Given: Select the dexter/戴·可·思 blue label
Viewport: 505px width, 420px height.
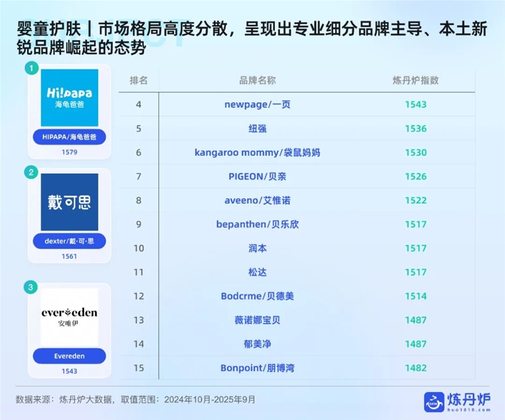Looking at the screenshot, I should click(x=69, y=241).
